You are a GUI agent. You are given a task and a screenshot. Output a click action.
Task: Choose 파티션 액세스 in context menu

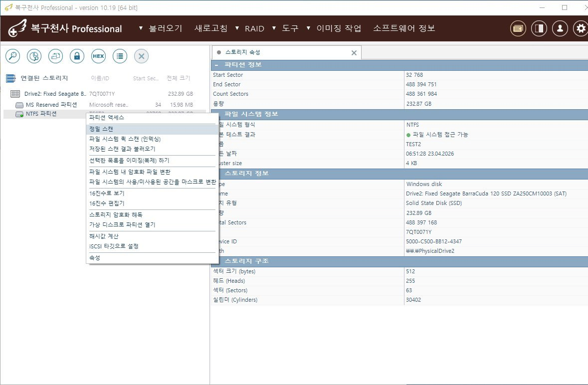pyautogui.click(x=152, y=118)
